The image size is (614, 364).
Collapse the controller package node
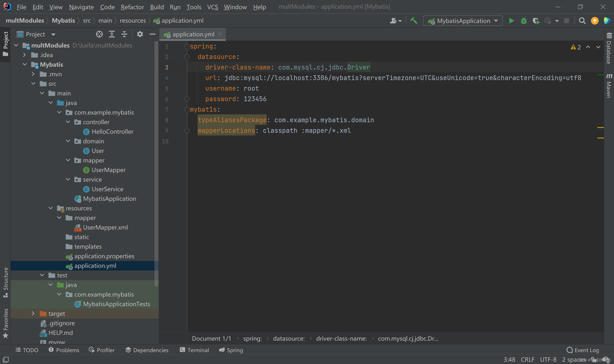click(x=68, y=122)
